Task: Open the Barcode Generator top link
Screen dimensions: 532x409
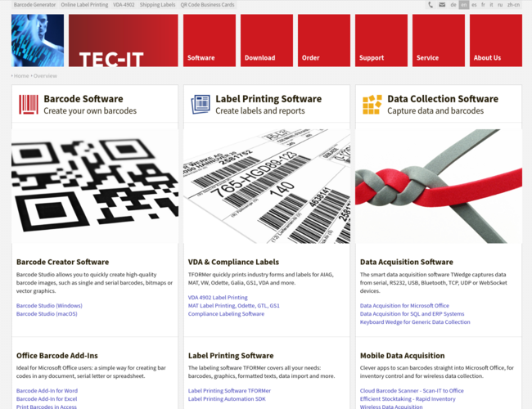Action: coord(35,5)
